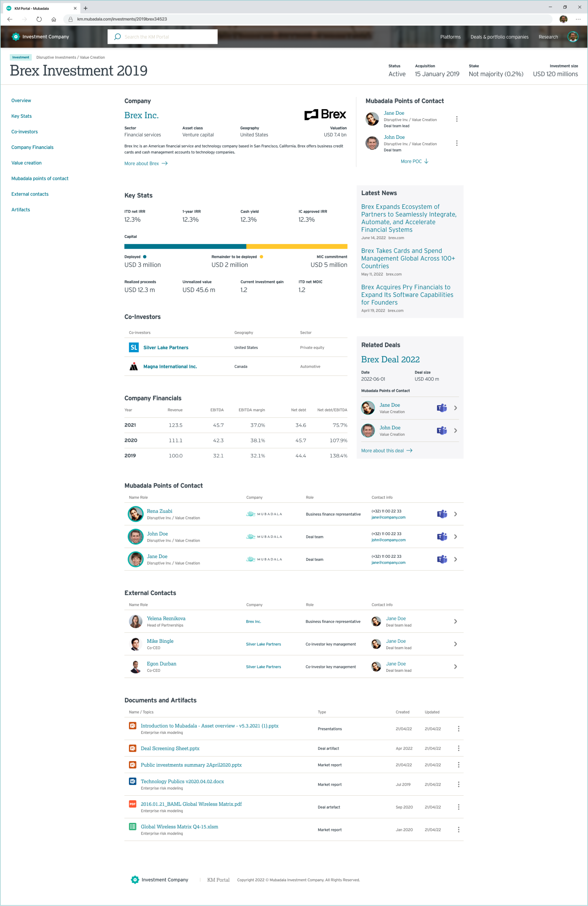The width and height of the screenshot is (588, 906).
Task: Show more points of contact via More POC
Action: [x=414, y=161]
